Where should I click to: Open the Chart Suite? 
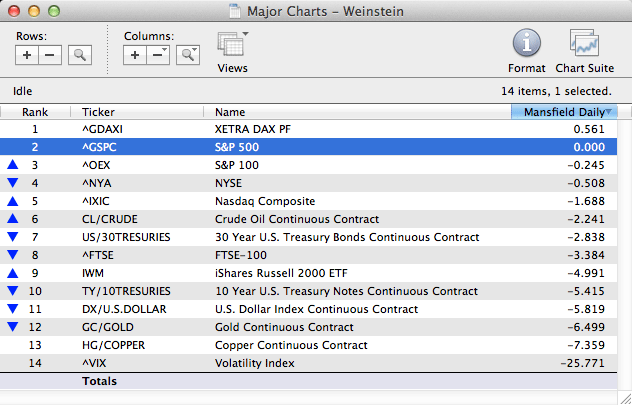coord(584,44)
